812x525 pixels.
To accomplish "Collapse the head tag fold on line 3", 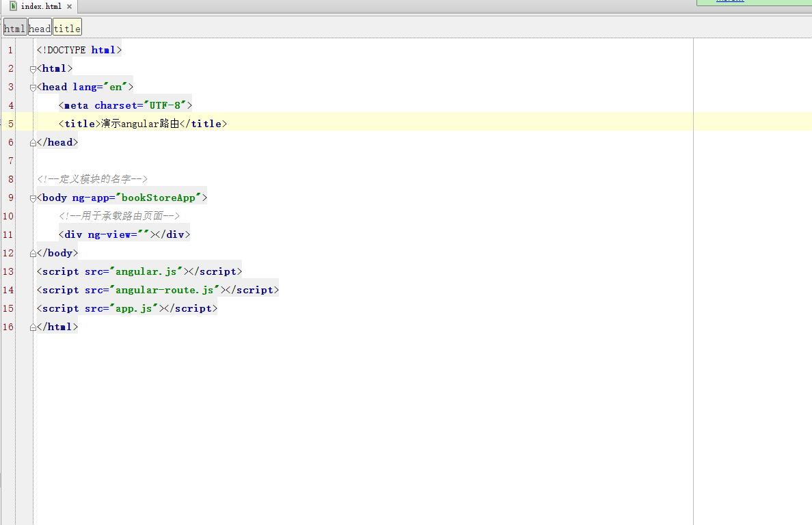I will [x=33, y=87].
